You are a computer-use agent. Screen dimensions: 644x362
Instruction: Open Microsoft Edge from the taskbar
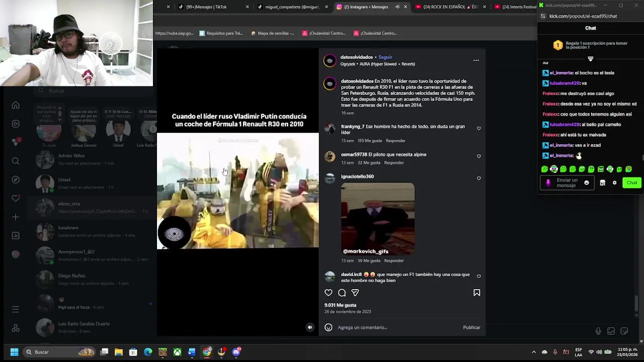click(148, 352)
